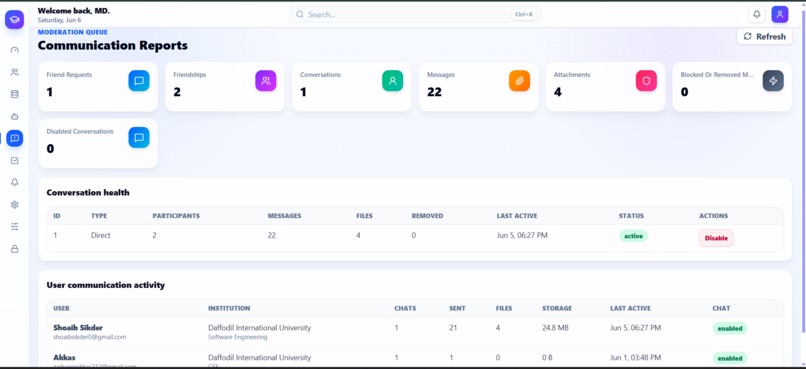
Task: Click the Software Engineering department text
Action: [x=237, y=337]
